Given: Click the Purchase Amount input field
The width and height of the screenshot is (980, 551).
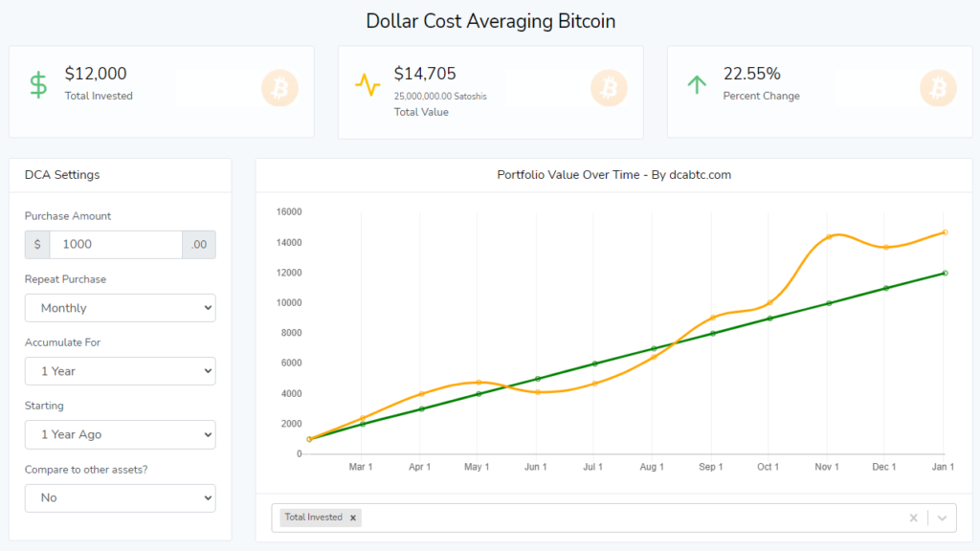Looking at the screenshot, I should [116, 244].
